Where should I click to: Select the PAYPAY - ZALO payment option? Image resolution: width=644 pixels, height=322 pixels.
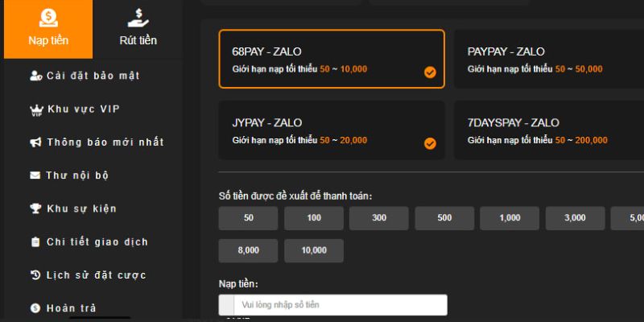tap(549, 59)
